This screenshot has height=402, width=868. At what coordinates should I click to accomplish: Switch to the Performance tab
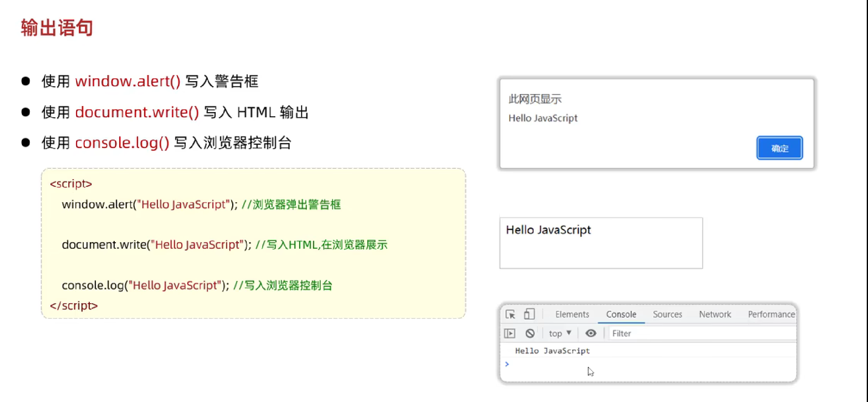(771, 314)
